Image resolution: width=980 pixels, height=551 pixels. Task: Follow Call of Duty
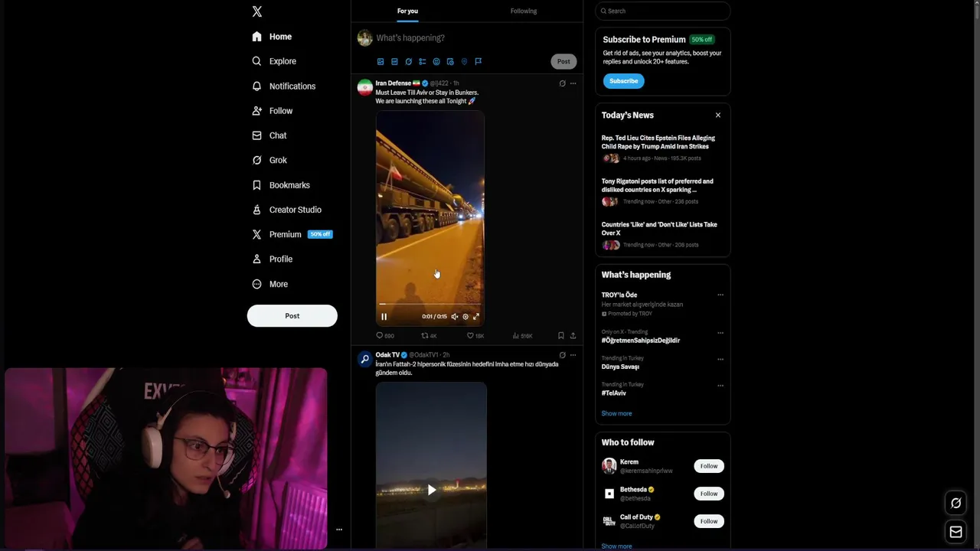pyautogui.click(x=709, y=521)
